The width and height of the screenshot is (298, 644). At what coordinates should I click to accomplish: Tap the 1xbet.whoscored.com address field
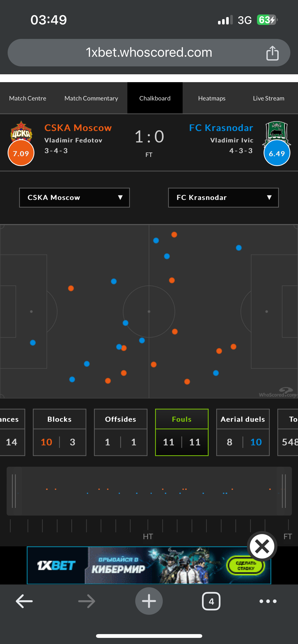[149, 53]
